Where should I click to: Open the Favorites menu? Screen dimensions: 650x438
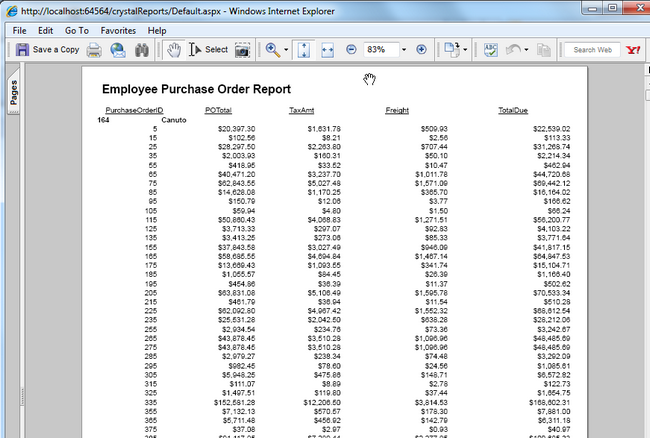118,31
